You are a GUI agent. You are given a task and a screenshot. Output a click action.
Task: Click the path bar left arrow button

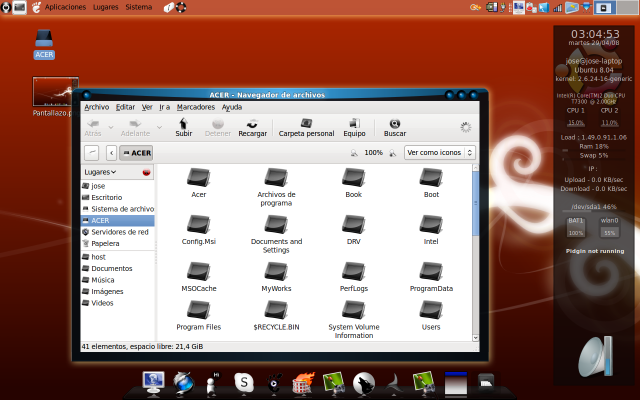[x=111, y=153]
